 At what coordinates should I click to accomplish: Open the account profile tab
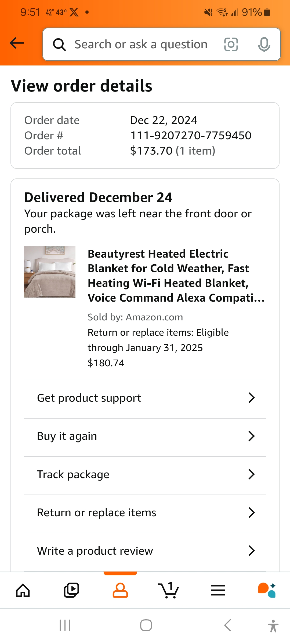tap(120, 590)
